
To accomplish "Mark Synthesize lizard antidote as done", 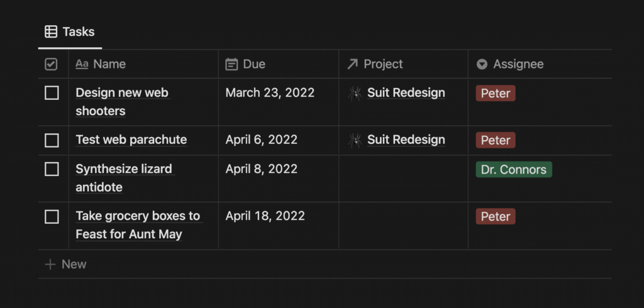I will (x=52, y=169).
